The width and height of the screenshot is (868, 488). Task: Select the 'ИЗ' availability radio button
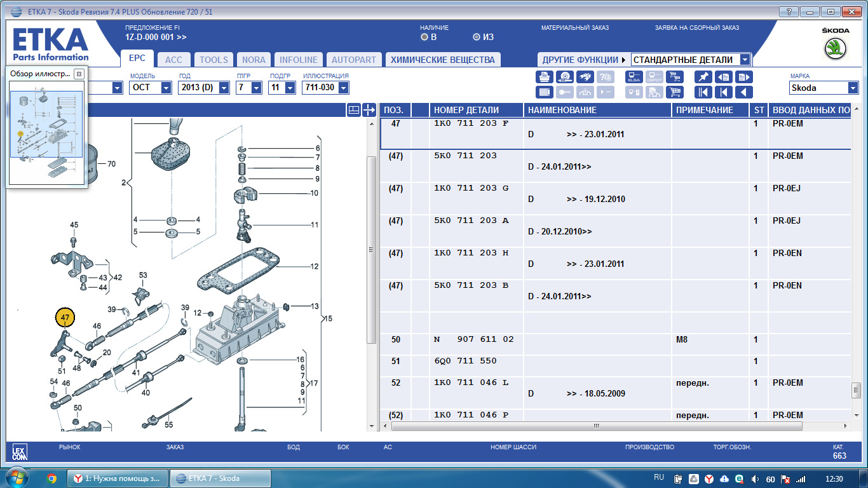point(477,37)
